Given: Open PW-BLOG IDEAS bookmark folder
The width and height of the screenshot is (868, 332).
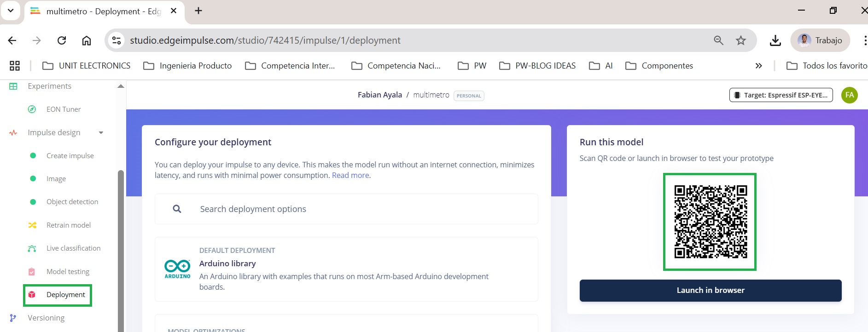Looking at the screenshot, I should pos(537,66).
